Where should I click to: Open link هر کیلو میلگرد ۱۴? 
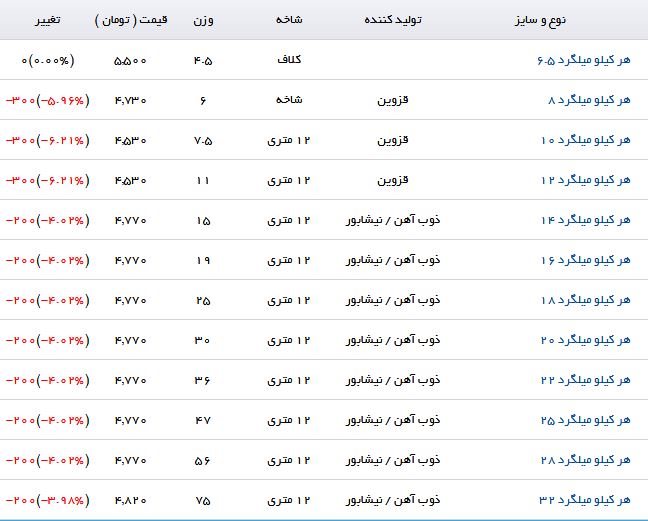pyautogui.click(x=586, y=221)
